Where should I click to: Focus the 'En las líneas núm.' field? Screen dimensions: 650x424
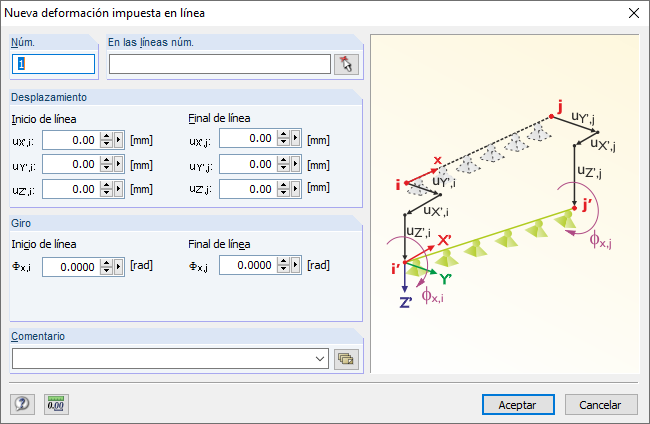coord(219,64)
